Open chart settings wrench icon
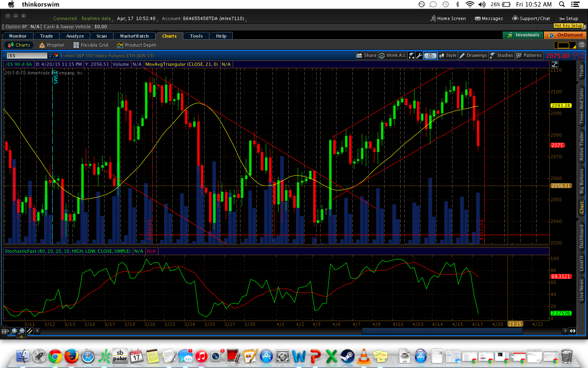 click(419, 56)
